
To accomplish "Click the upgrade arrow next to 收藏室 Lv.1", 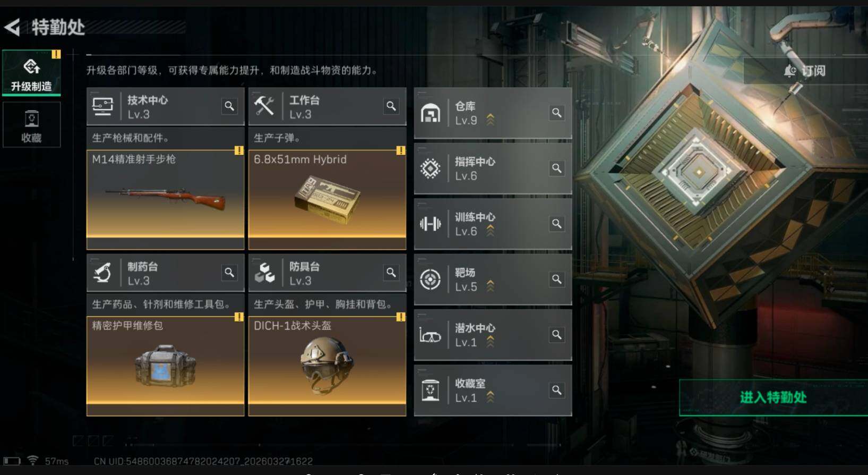I will pos(491,396).
